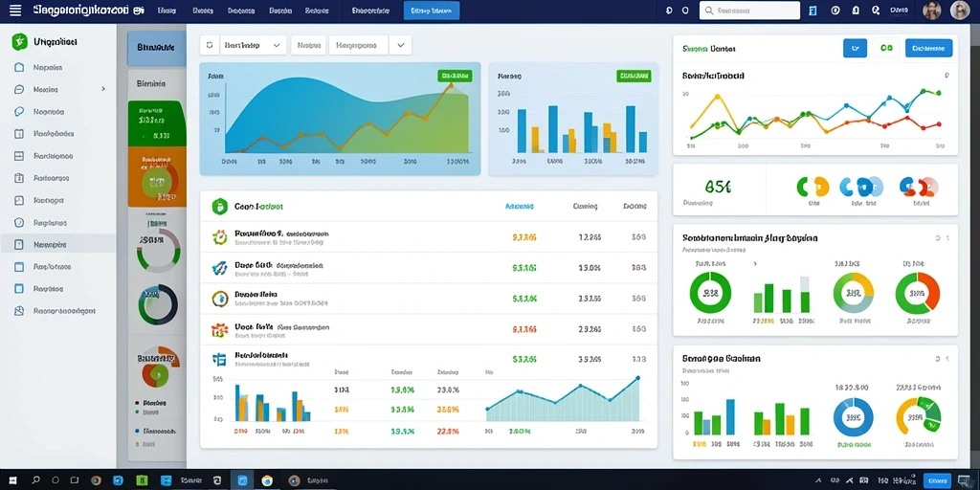
Task: Toggle the blue circle pair indicator
Action: 861,187
